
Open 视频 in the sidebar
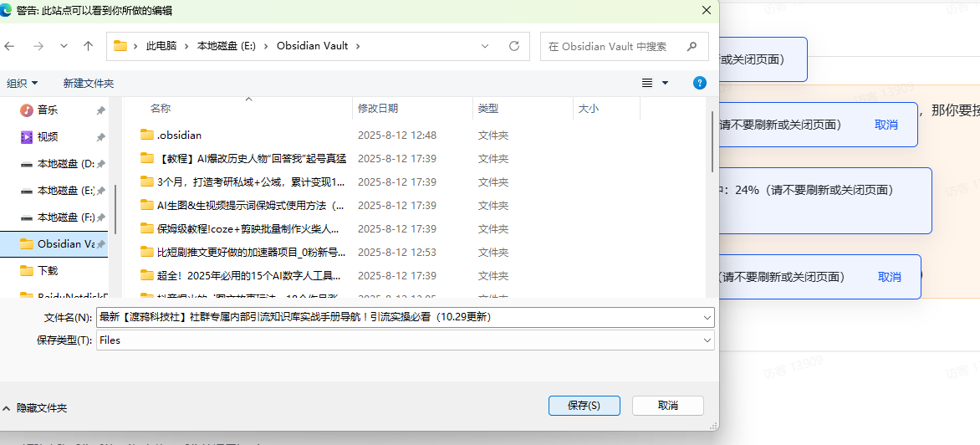point(48,137)
